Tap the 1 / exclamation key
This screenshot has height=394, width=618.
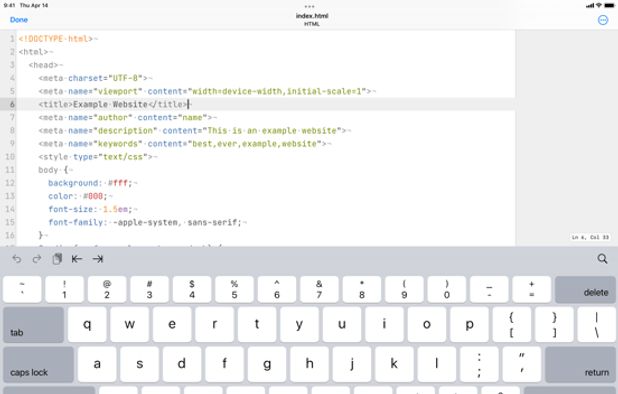pyautogui.click(x=64, y=290)
